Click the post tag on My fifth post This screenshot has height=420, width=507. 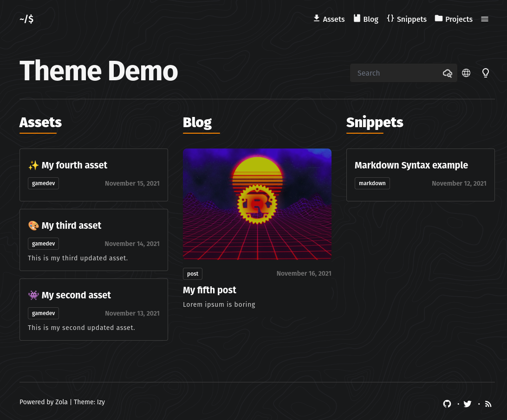pos(193,274)
